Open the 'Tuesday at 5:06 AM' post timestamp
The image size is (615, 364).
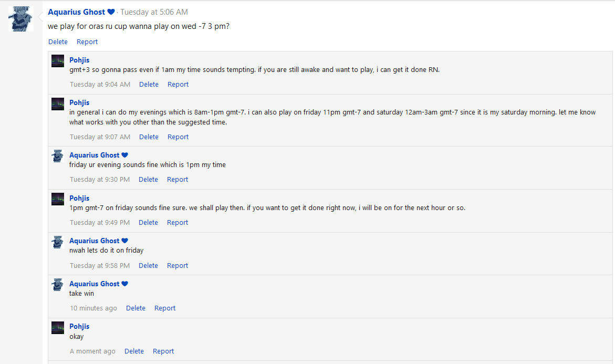154,12
